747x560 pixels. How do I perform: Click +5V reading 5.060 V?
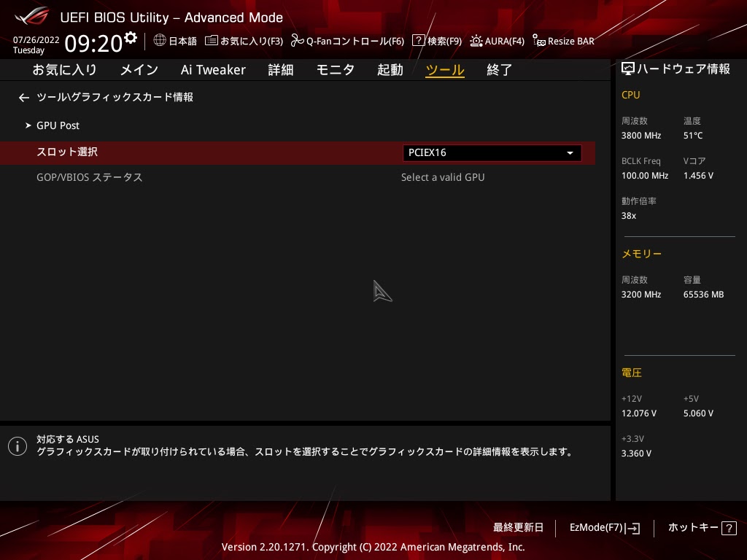[x=698, y=413]
